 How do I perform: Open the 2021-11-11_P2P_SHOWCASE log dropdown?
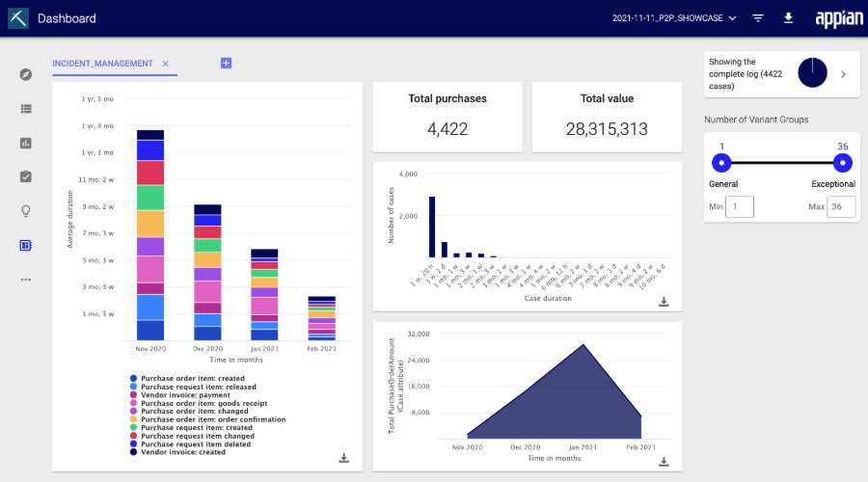[x=674, y=18]
